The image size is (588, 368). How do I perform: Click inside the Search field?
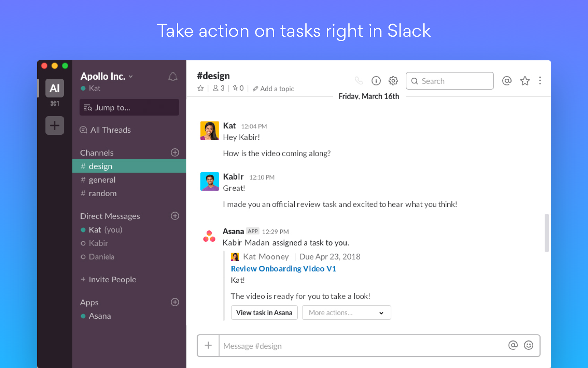click(449, 81)
